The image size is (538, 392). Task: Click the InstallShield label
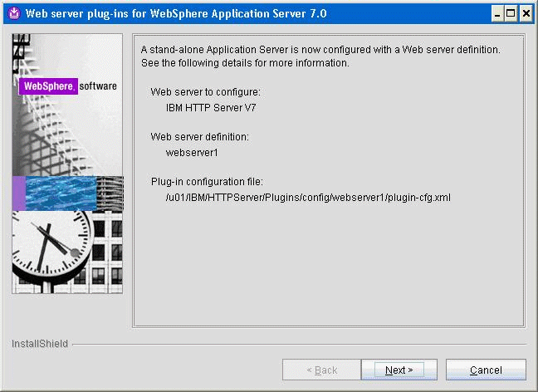(x=40, y=344)
